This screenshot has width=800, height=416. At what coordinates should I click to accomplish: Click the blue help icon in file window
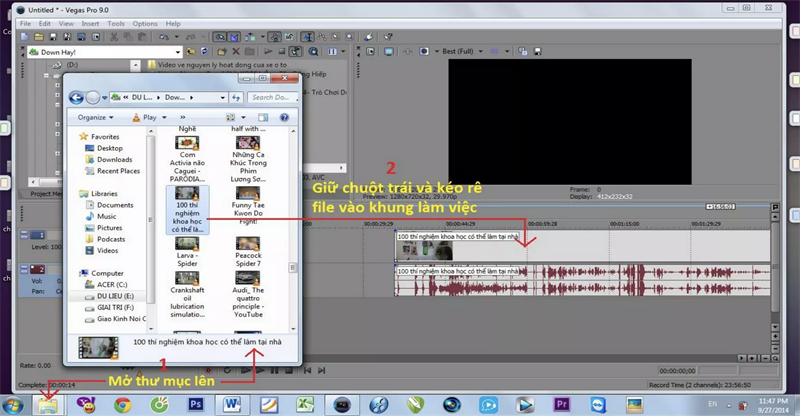pos(284,117)
